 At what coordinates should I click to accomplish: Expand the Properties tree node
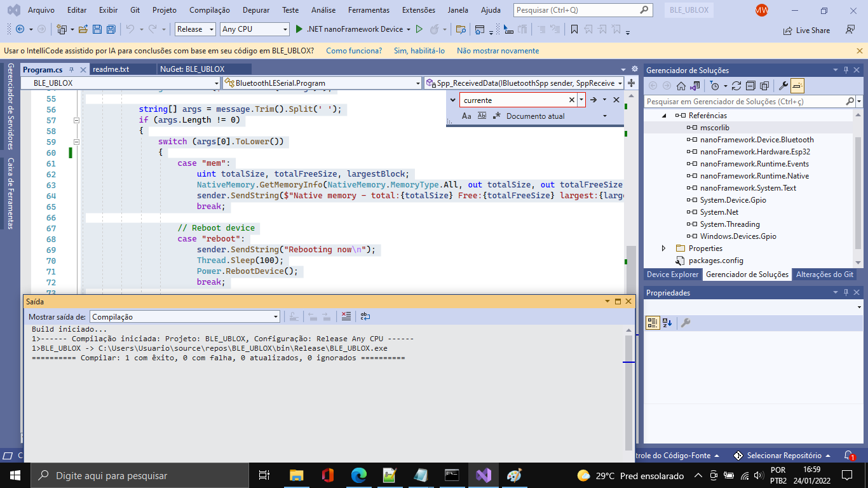664,248
